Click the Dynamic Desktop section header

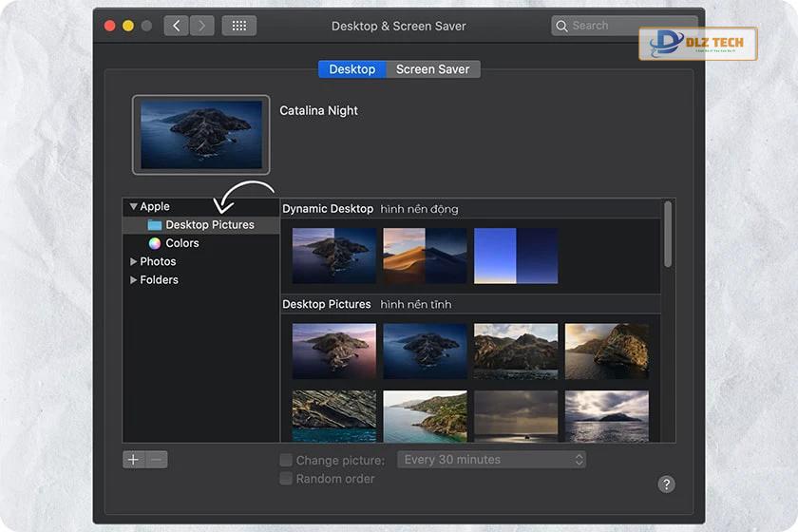click(328, 209)
